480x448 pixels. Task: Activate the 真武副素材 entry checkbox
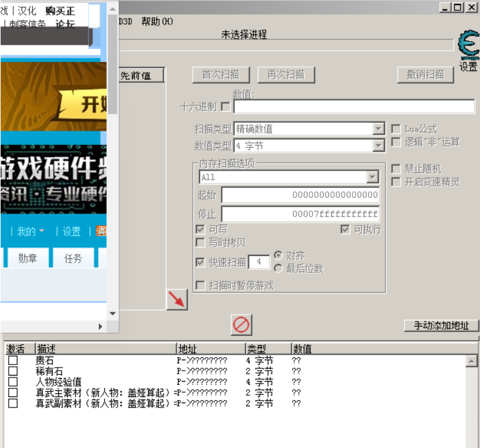coord(13,403)
